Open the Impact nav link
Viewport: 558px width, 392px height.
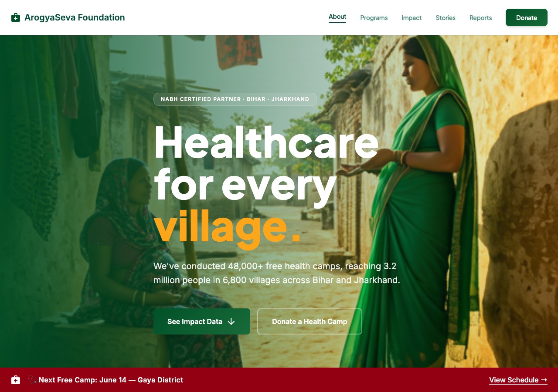click(412, 18)
